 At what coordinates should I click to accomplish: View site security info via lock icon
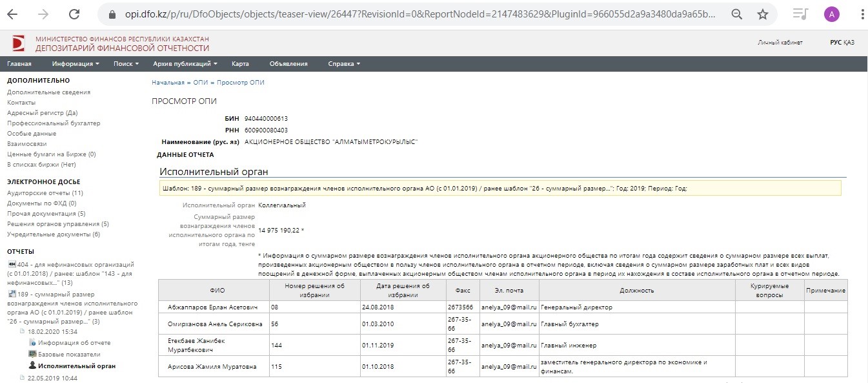112,14
